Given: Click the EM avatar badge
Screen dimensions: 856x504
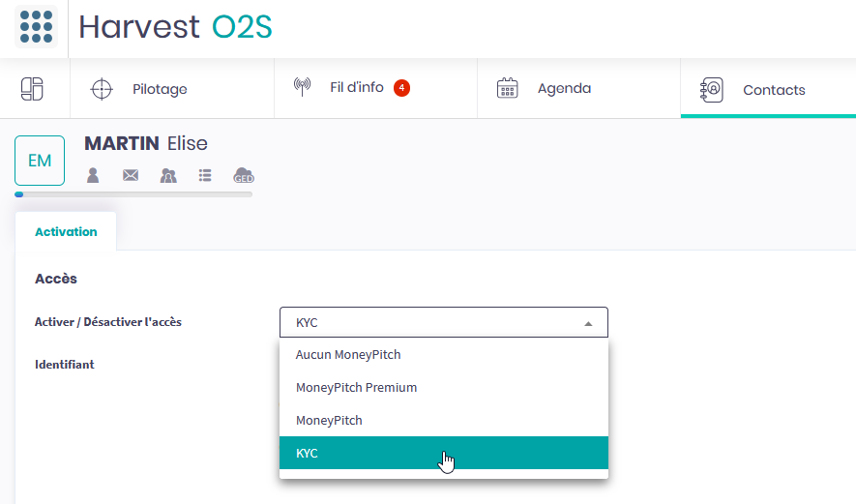Looking at the screenshot, I should click(40, 161).
